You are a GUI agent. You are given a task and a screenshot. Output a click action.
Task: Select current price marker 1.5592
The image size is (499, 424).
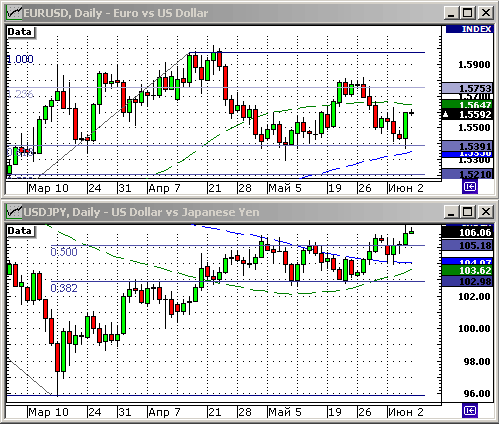pos(467,115)
